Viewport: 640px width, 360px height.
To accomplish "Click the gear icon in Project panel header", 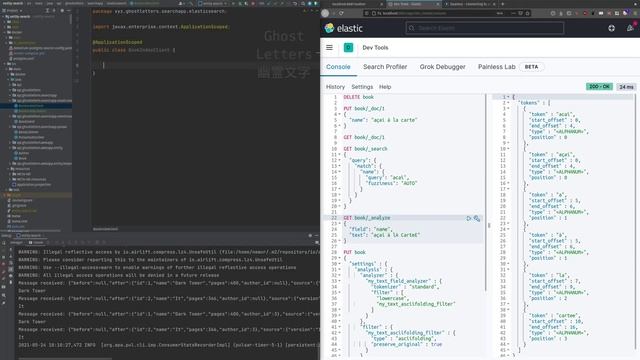I will coord(62,10).
